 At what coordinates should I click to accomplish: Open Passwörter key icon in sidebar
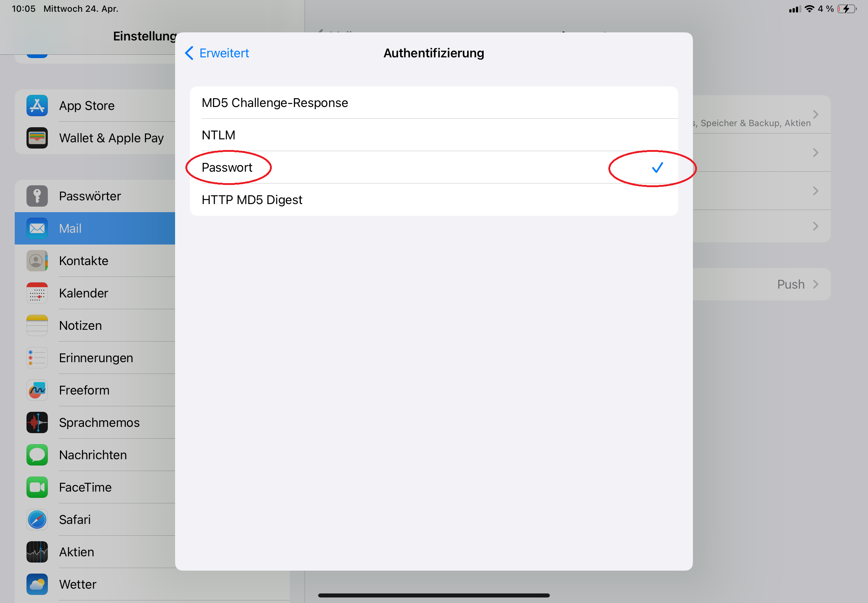point(37,196)
